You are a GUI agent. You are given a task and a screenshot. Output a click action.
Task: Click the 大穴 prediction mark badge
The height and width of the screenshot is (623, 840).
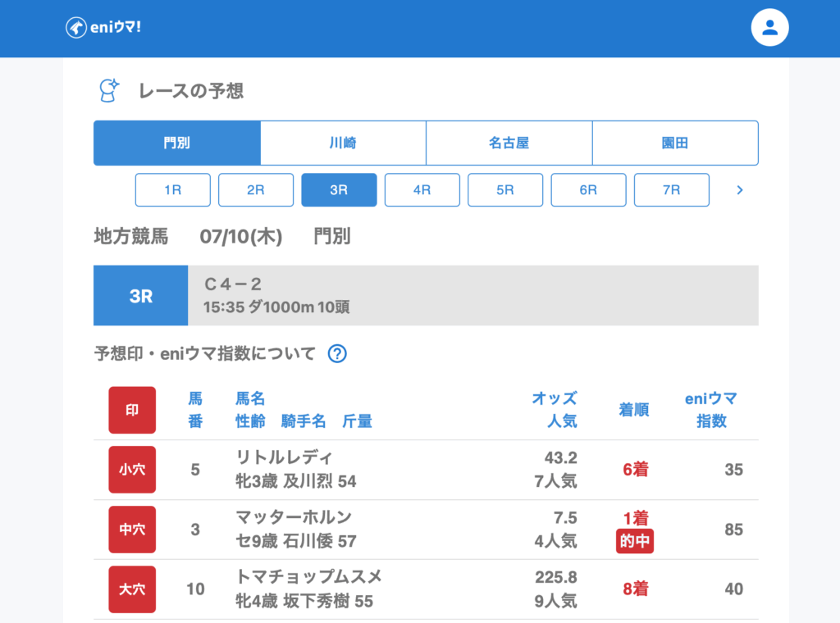click(132, 589)
